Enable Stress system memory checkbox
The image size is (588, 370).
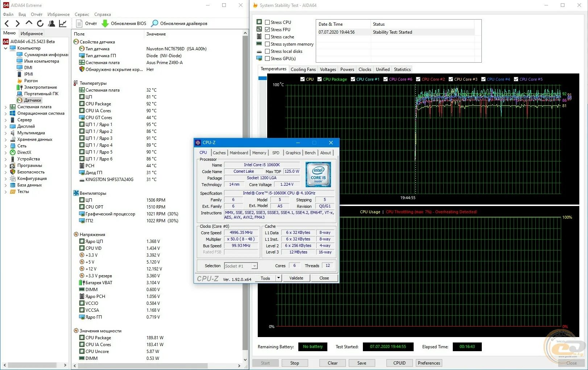tap(267, 44)
